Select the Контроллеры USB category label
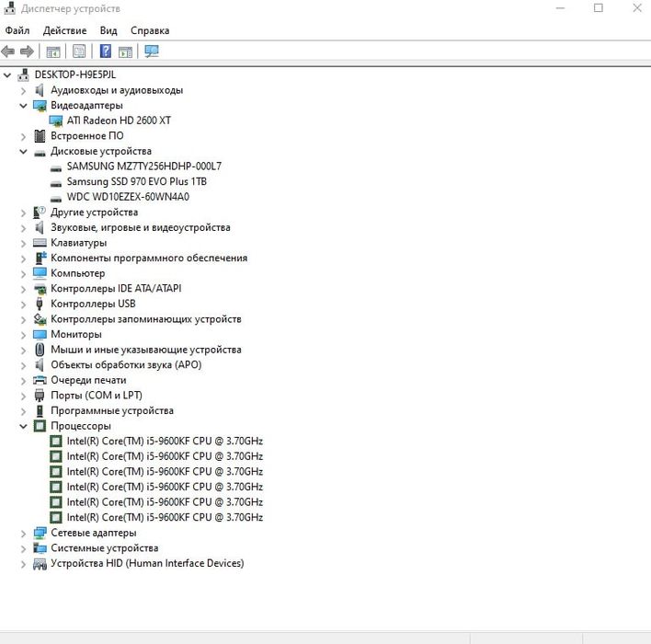This screenshot has width=651, height=644. (93, 304)
